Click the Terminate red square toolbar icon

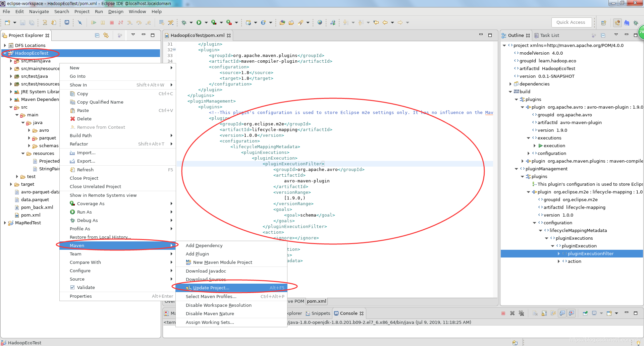[x=112, y=22]
